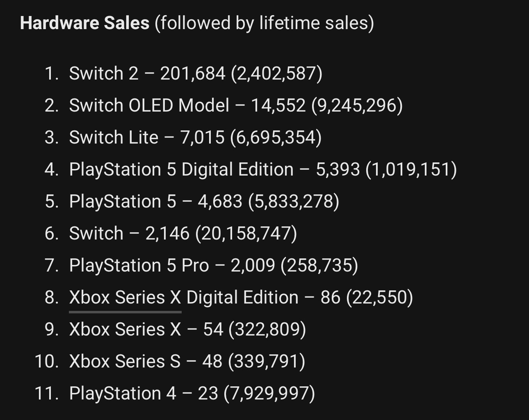Click the Xbox Series S entry name
The image size is (529, 420).
[125, 362]
